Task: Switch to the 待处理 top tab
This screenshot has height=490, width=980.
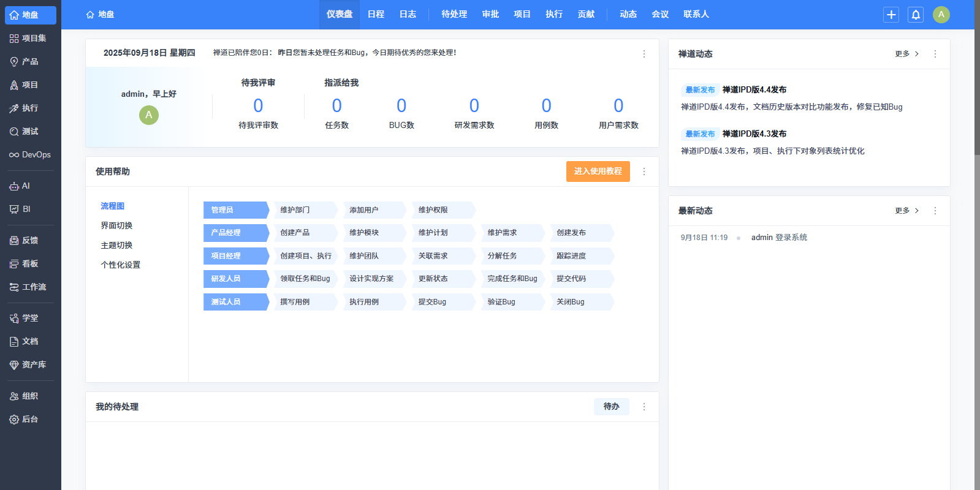Action: coord(454,14)
